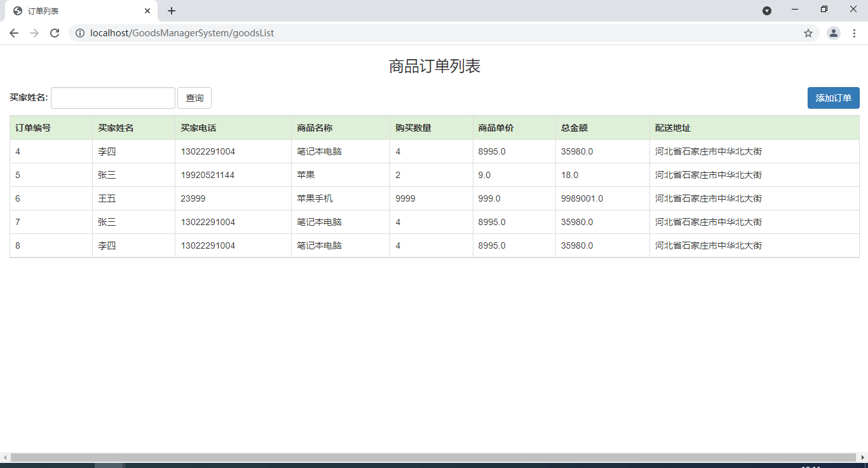Viewport: 868px width, 468px height.
Task: Click the address in order 6 row
Action: click(x=709, y=198)
